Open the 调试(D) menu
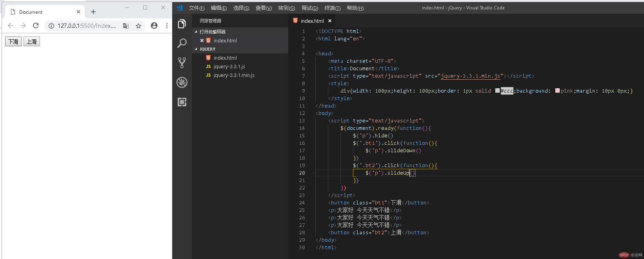Image resolution: width=644 pixels, height=259 pixels. (310, 8)
